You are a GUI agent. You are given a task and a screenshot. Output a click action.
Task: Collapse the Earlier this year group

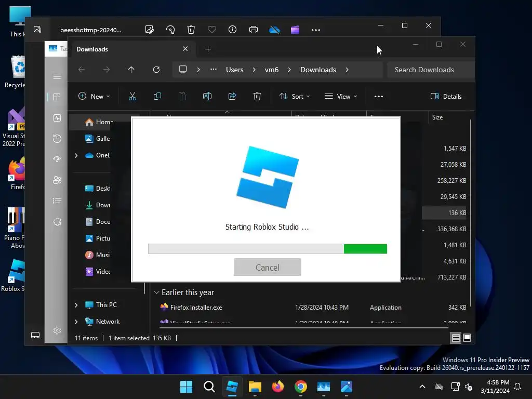pos(157,292)
